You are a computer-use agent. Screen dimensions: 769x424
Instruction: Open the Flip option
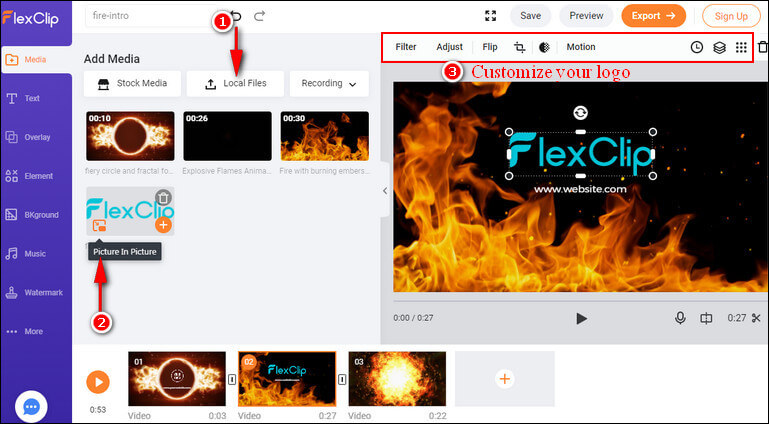[489, 47]
